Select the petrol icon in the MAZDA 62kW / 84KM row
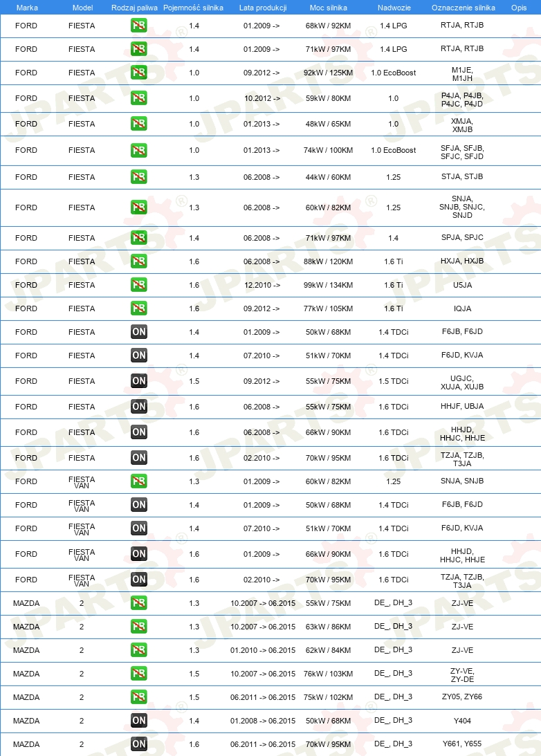The width and height of the screenshot is (541, 756). click(139, 650)
